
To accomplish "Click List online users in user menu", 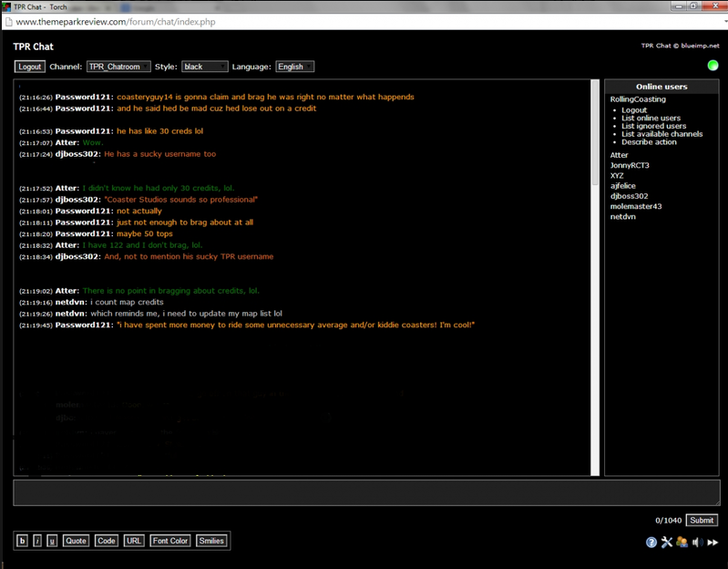I will (651, 119).
